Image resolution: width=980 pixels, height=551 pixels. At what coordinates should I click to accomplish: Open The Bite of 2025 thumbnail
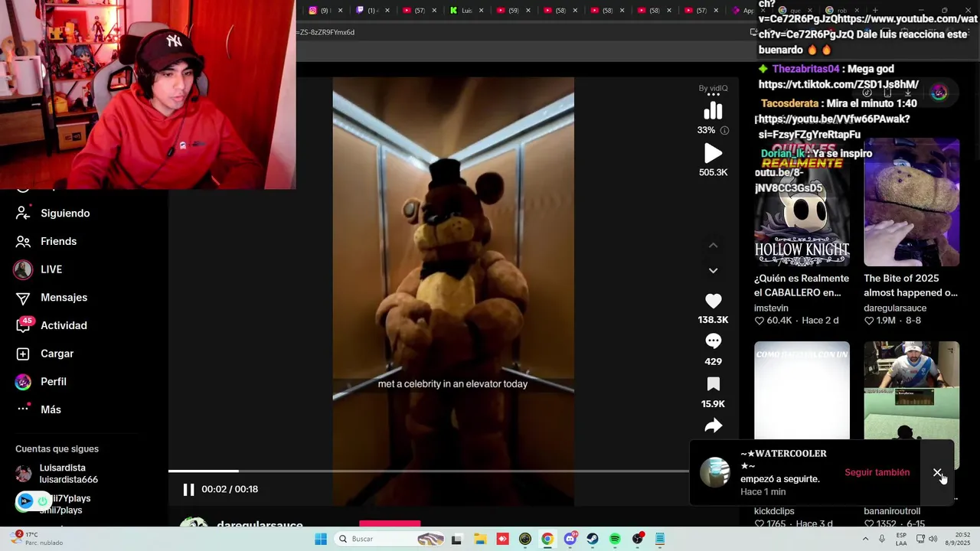911,202
